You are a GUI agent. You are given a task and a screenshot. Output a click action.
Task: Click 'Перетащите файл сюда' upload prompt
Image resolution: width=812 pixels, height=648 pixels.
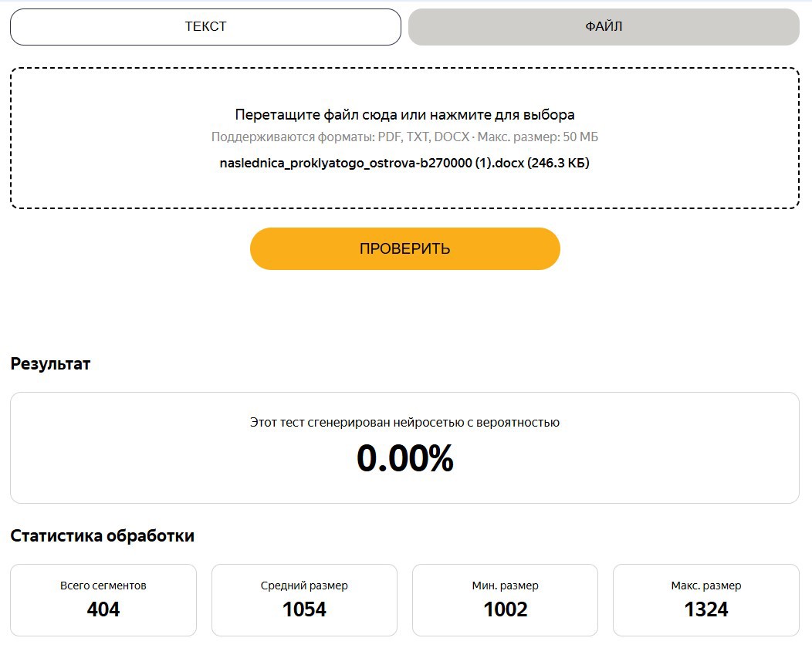405,114
